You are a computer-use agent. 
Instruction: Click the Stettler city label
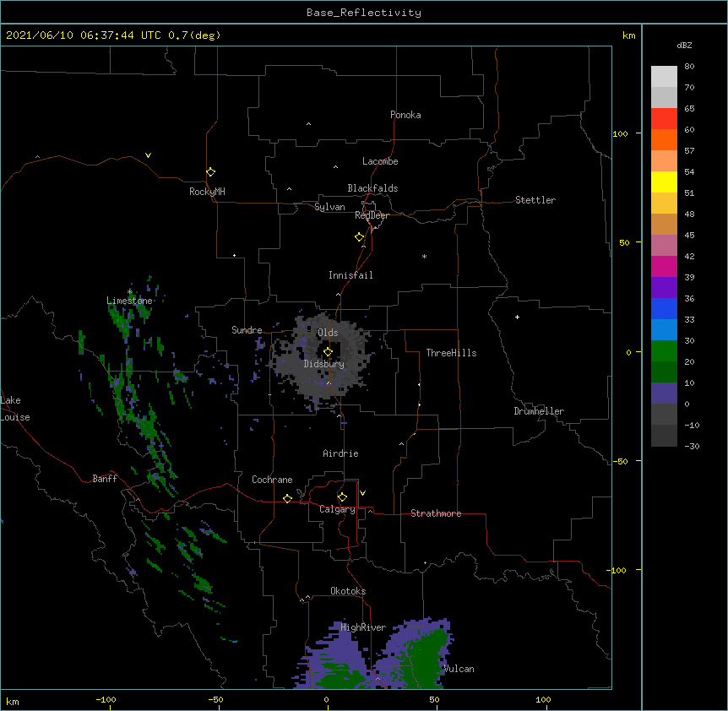535,200
